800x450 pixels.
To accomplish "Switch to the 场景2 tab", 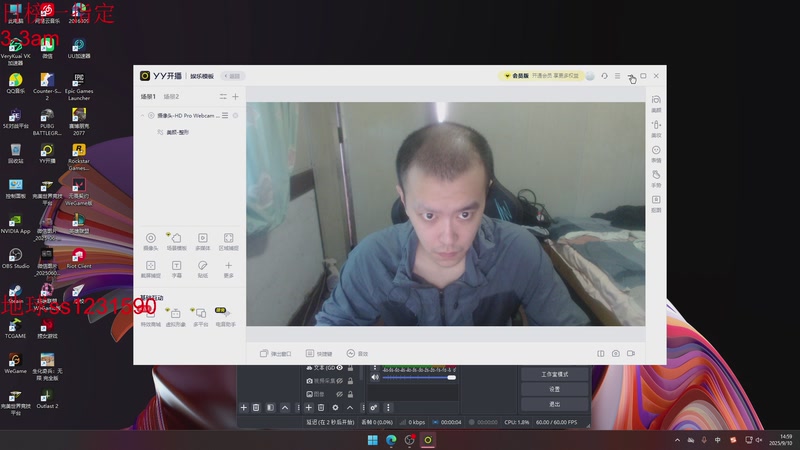I will pos(171,96).
